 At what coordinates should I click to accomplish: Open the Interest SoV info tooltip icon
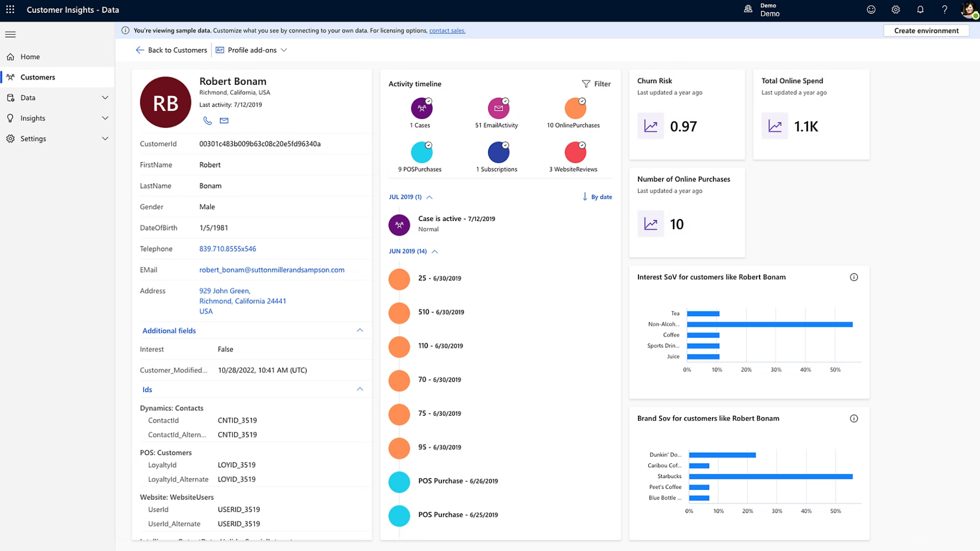[854, 277]
